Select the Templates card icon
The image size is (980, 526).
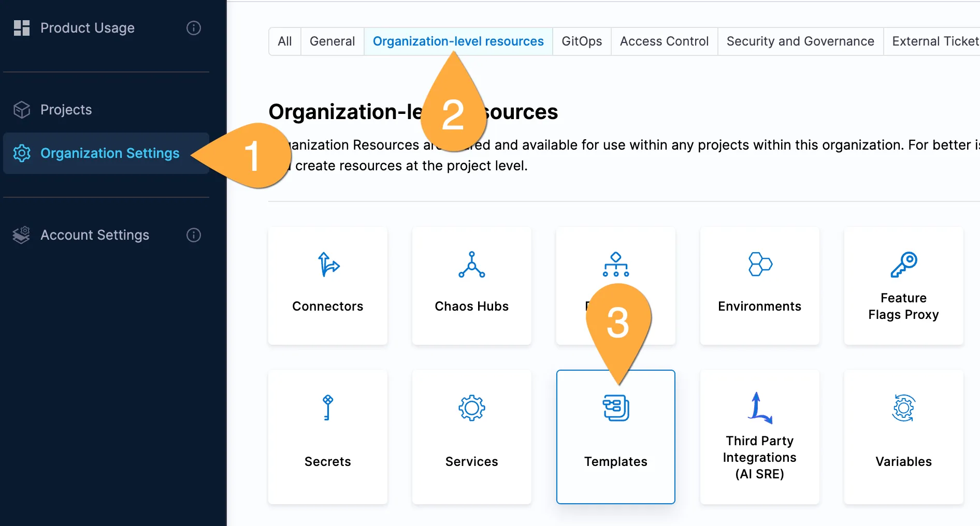click(x=615, y=408)
